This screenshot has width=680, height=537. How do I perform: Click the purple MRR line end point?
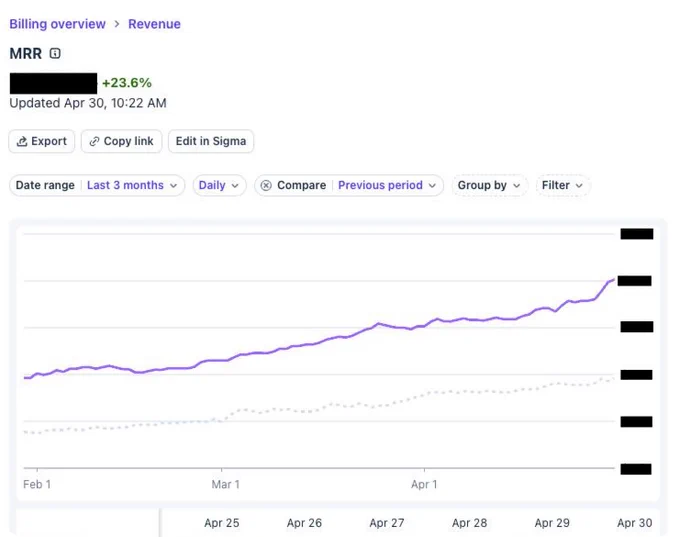613,280
